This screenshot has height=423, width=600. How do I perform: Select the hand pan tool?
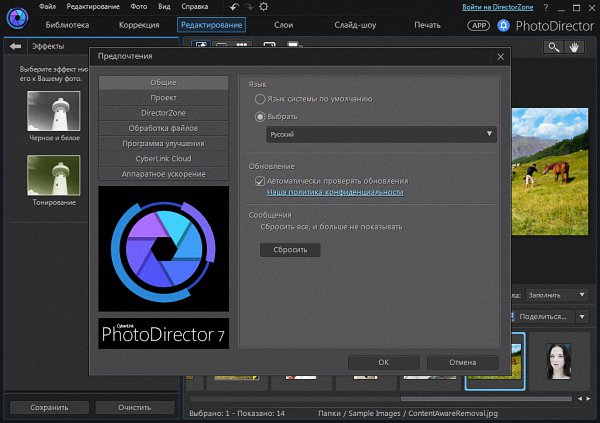[x=575, y=47]
